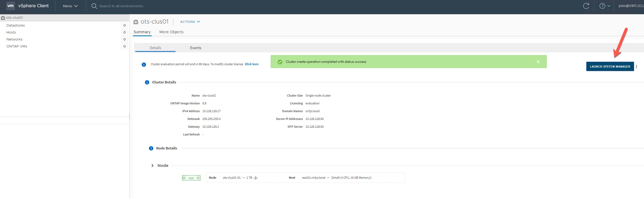Image resolution: width=644 pixels, height=198 pixels.
Task: Dismiss the cluster create success notification
Action: [538, 62]
